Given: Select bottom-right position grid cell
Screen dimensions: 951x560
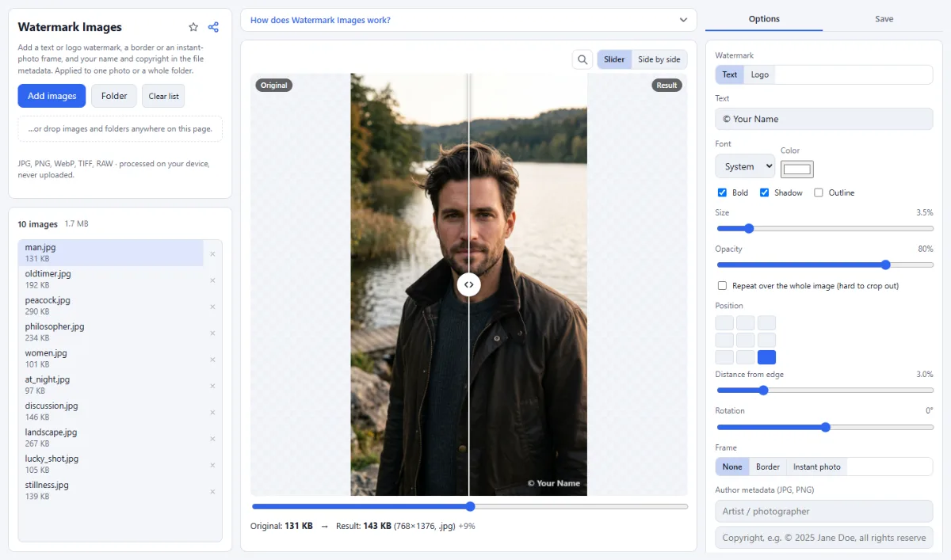Looking at the screenshot, I should (766, 357).
